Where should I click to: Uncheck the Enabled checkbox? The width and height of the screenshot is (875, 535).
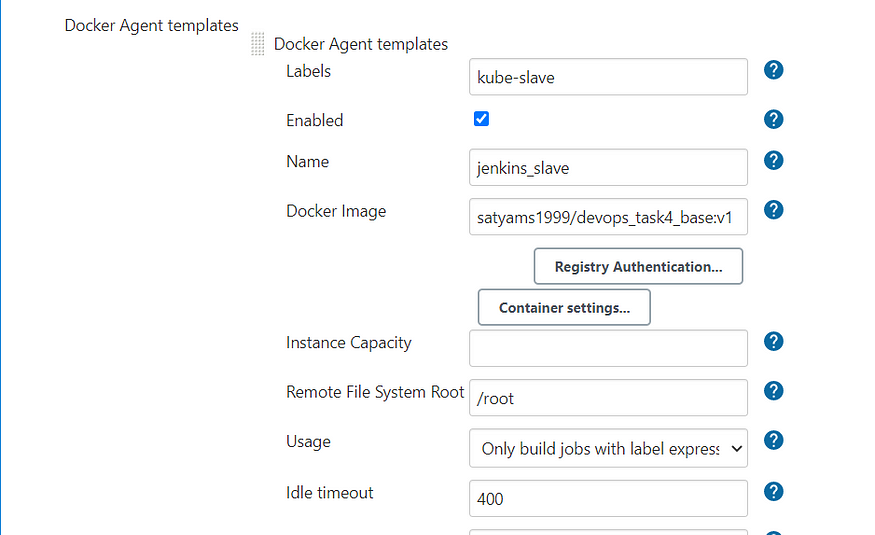pyautogui.click(x=481, y=119)
